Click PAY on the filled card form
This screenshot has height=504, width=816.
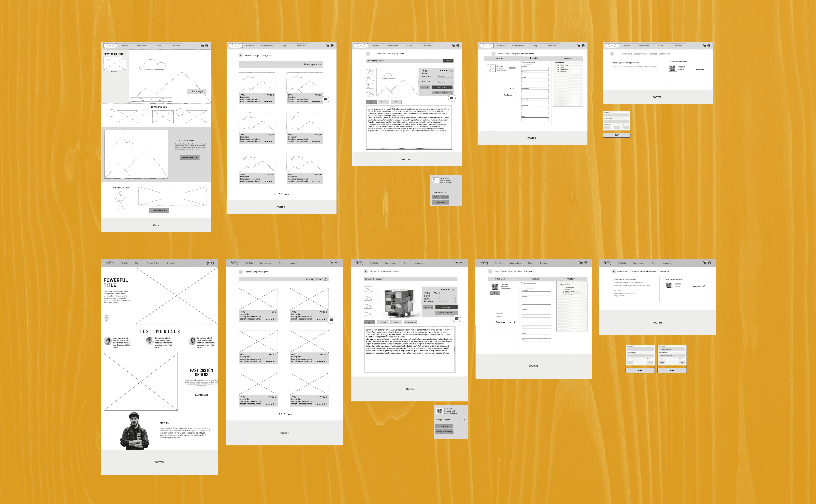click(672, 370)
